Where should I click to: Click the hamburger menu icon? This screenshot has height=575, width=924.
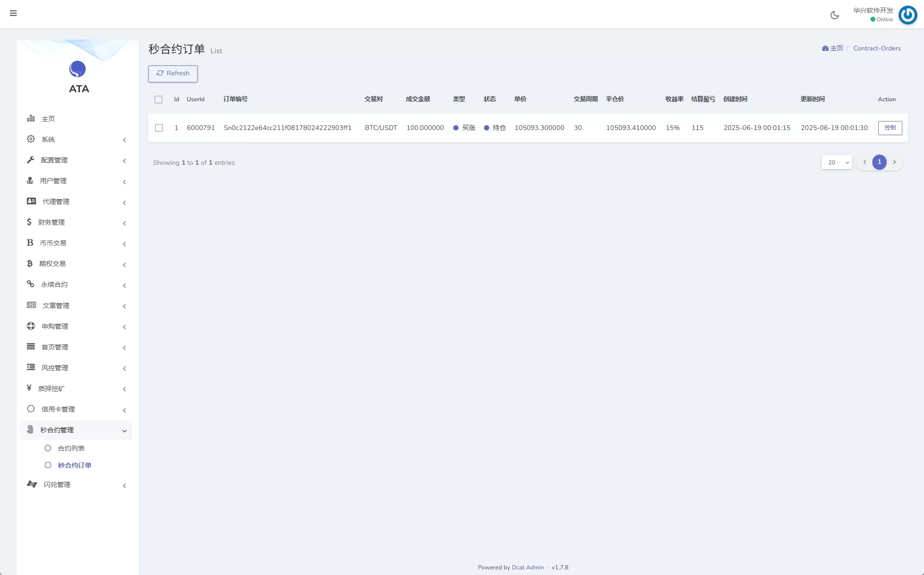pos(13,13)
